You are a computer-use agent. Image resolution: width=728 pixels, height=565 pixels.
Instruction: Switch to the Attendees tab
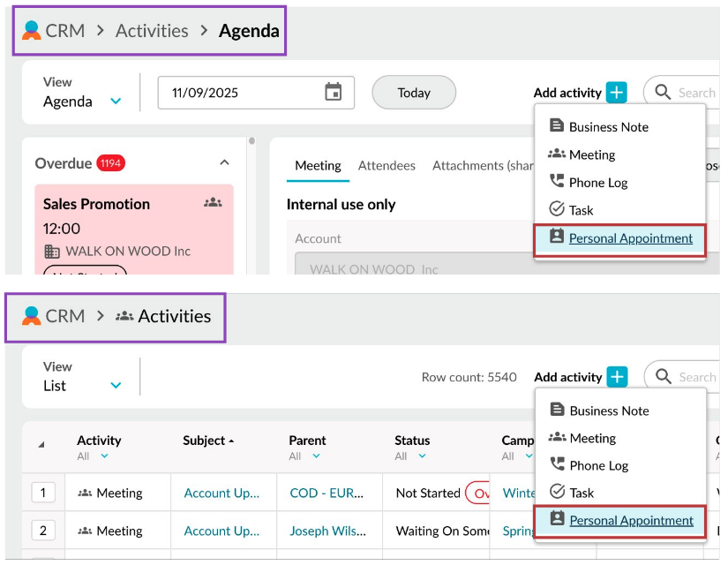(387, 166)
